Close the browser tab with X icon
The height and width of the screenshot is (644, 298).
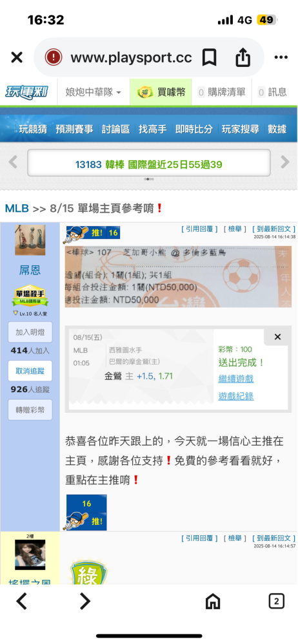pos(17,57)
